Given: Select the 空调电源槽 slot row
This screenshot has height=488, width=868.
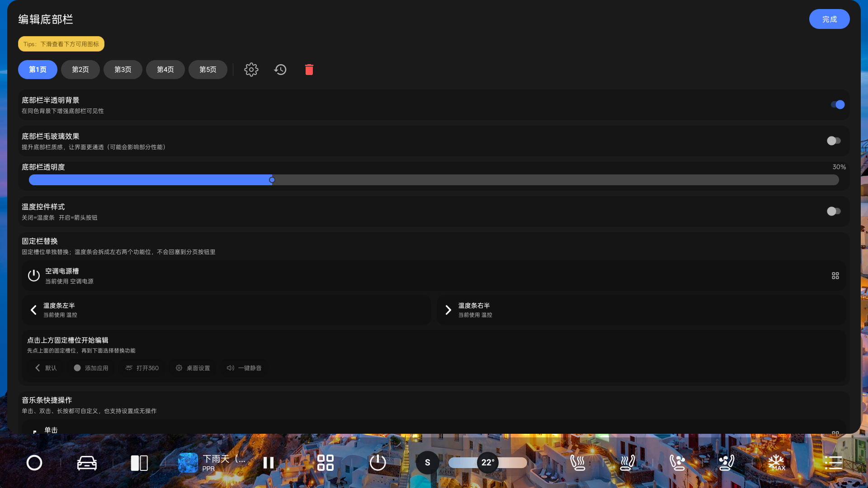Looking at the screenshot, I should (434, 276).
